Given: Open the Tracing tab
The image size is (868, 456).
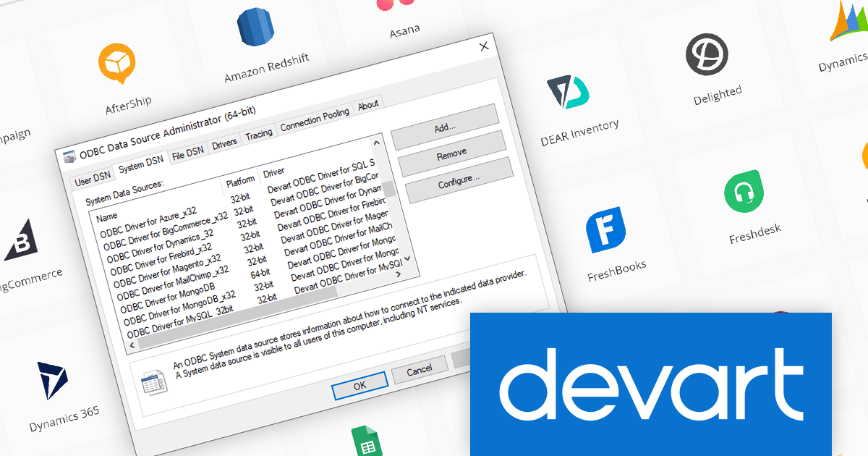Looking at the screenshot, I should [259, 134].
